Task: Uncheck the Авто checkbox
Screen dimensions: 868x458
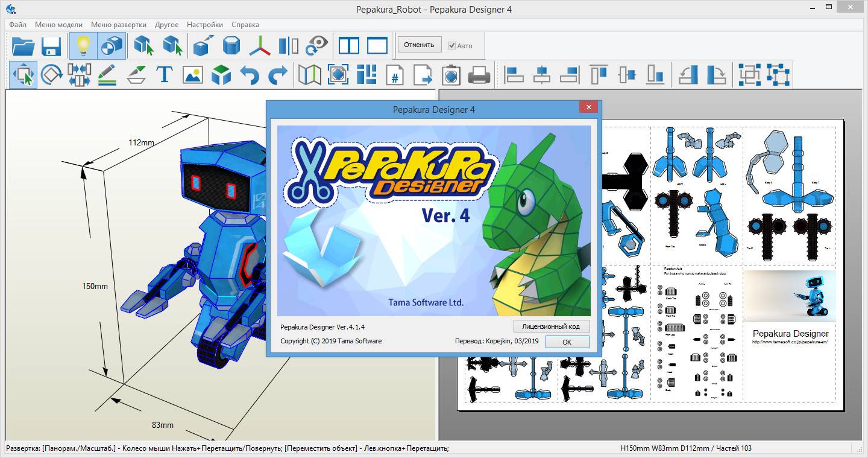Action: pyautogui.click(x=452, y=46)
